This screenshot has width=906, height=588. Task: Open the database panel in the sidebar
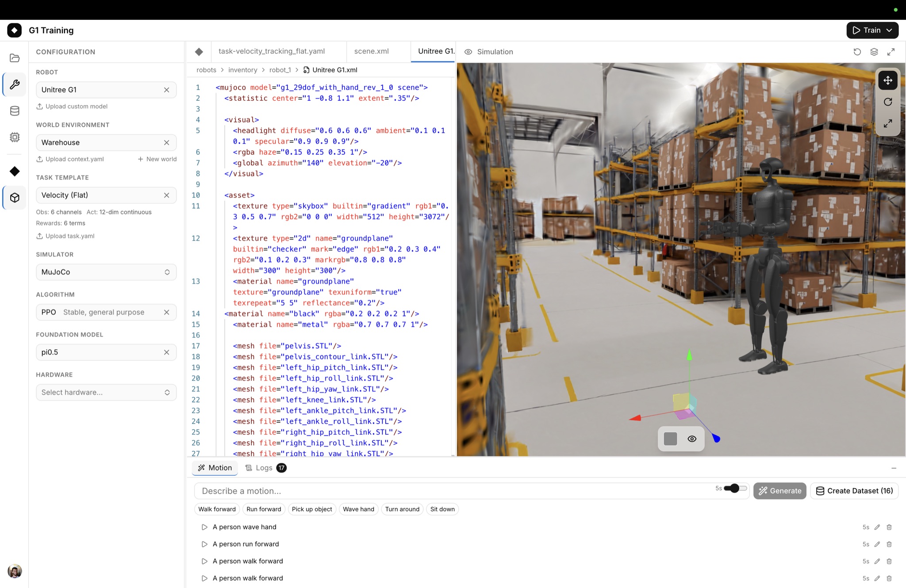pos(15,111)
